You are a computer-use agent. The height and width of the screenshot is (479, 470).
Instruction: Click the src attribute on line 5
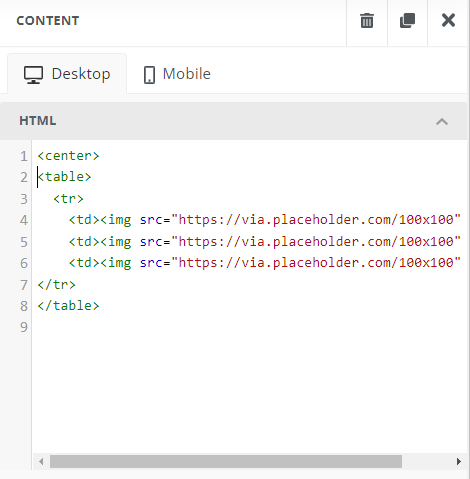coord(151,242)
